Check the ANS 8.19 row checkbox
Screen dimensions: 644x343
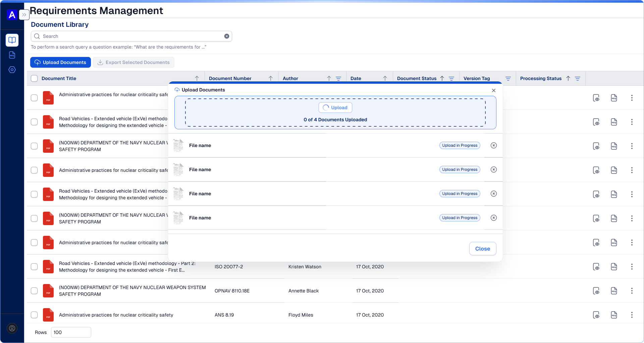34,315
